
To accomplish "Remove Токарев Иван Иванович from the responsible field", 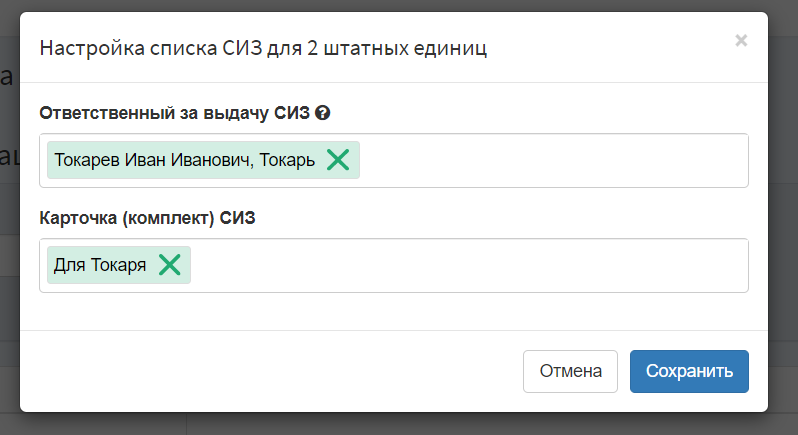I will click(338, 160).
